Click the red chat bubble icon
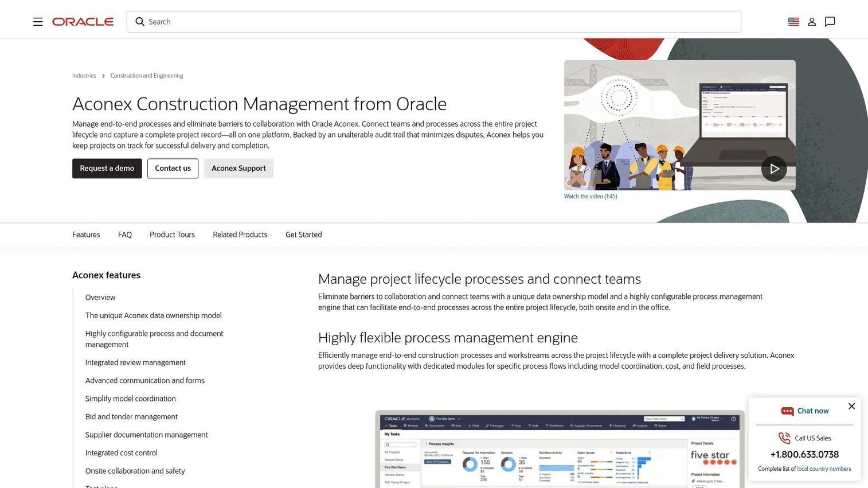The image size is (868, 488). click(787, 411)
